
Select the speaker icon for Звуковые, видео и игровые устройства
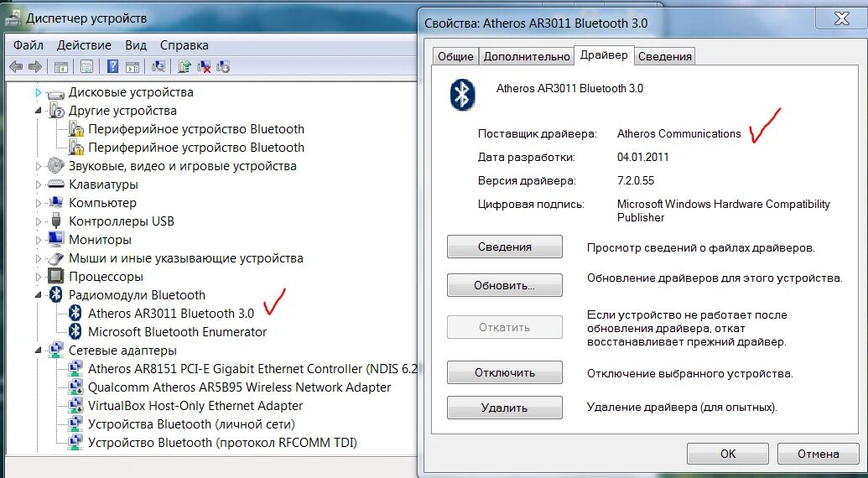coord(56,165)
